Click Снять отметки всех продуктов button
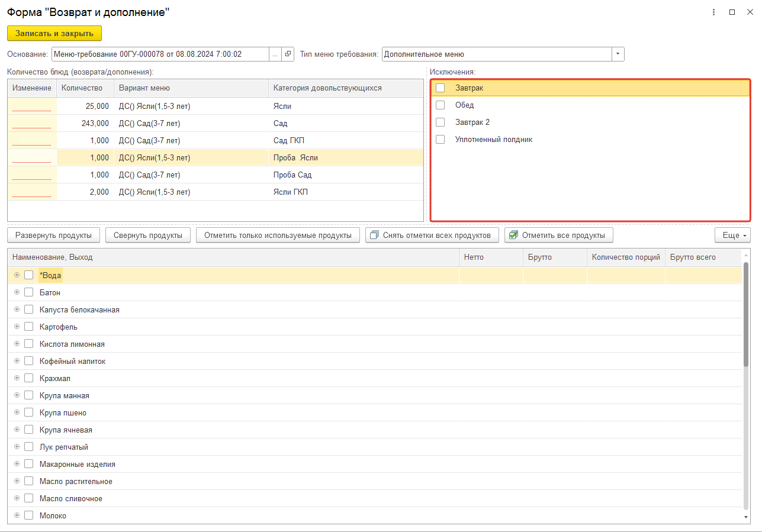 432,236
